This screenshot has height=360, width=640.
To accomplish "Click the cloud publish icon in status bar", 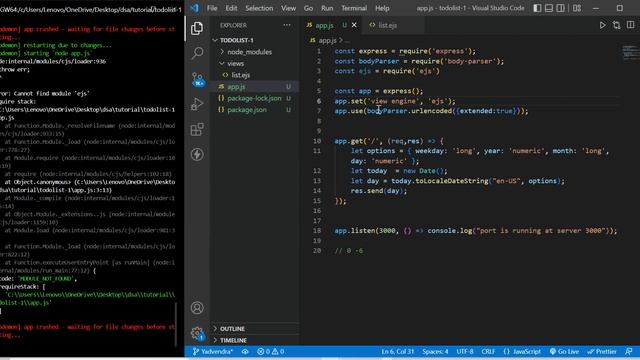I will (x=245, y=351).
